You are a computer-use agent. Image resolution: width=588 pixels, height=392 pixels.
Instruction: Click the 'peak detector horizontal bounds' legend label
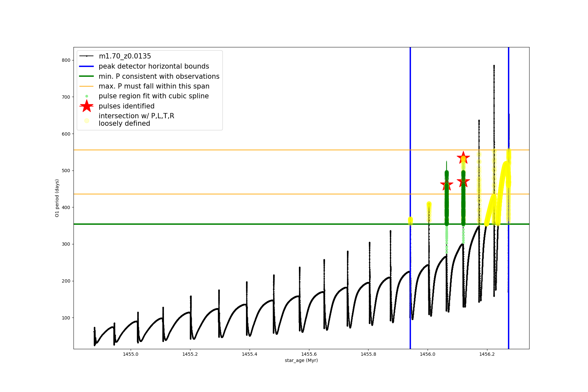coord(154,66)
